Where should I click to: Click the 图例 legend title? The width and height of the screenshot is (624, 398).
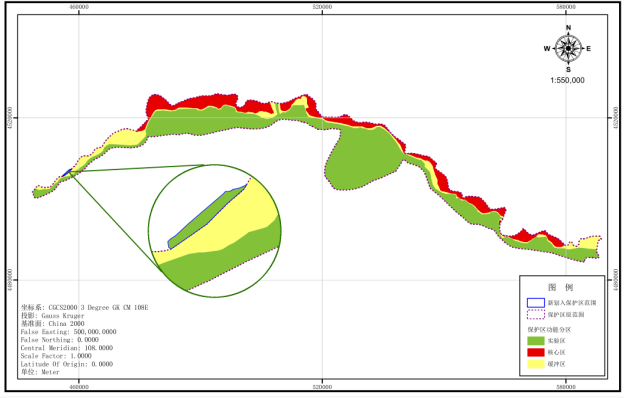(560, 287)
